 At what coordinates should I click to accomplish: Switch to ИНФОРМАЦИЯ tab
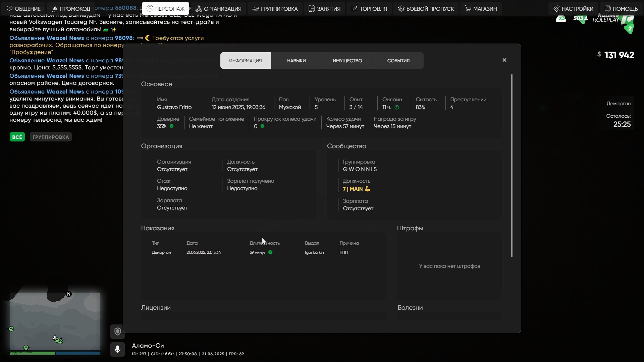coord(246,61)
